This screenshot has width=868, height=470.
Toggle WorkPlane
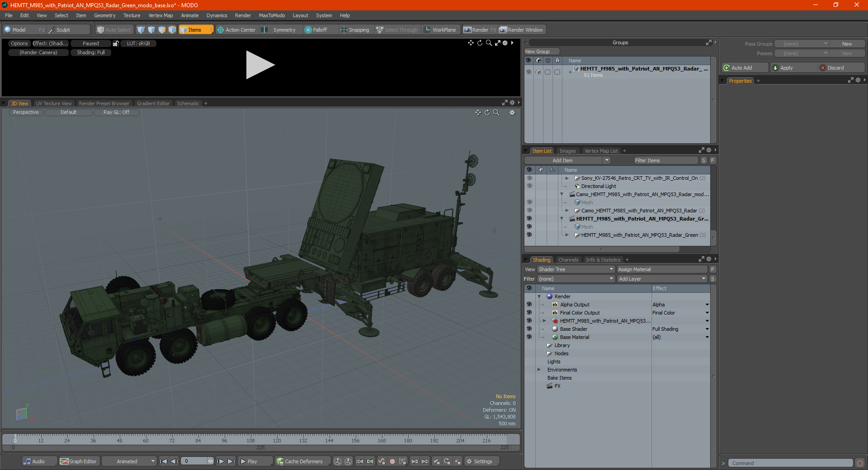tap(440, 30)
